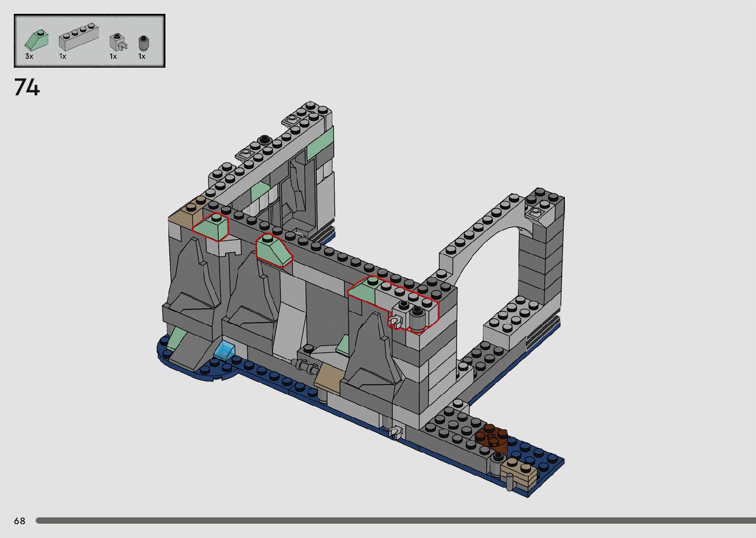Click the leftmost red-outlined green slope
This screenshot has width=756, height=538.
pos(211,227)
